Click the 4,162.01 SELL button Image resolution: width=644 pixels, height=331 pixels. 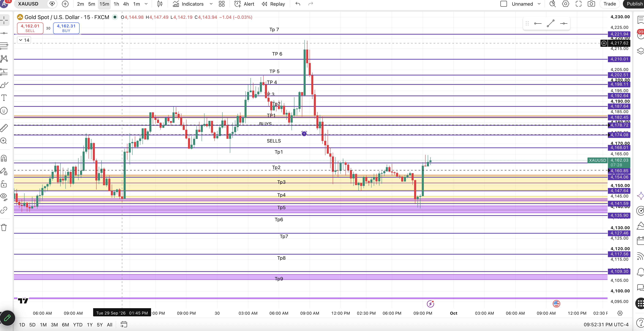tap(30, 28)
